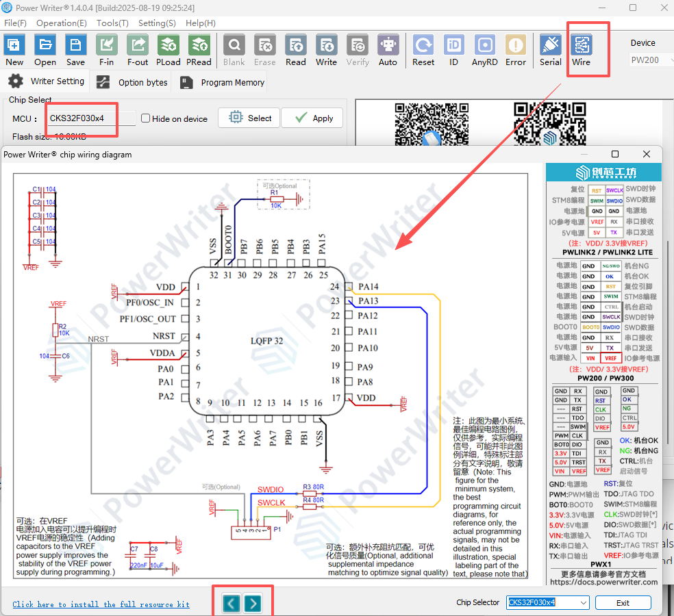Toggle the Hide on device checkbox

coord(146,118)
